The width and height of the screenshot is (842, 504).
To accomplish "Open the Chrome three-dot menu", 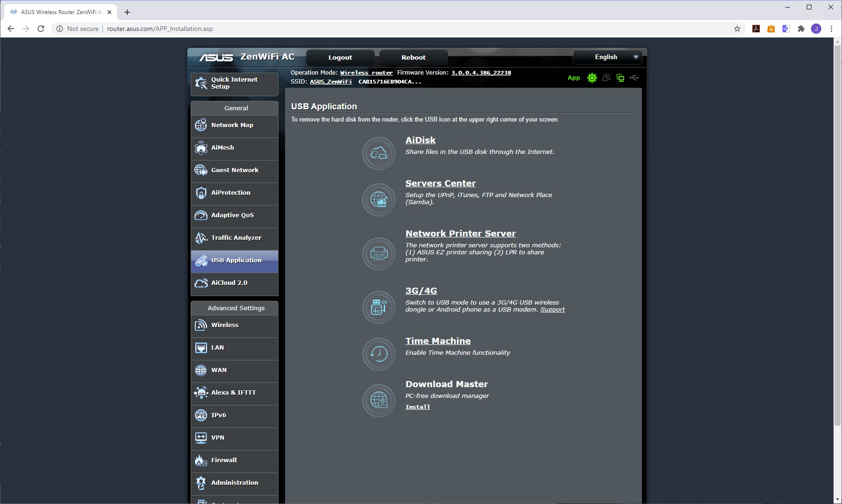I will 831,29.
